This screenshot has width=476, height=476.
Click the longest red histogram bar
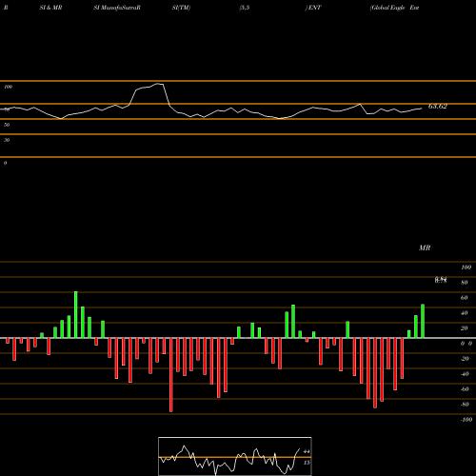tap(171, 375)
